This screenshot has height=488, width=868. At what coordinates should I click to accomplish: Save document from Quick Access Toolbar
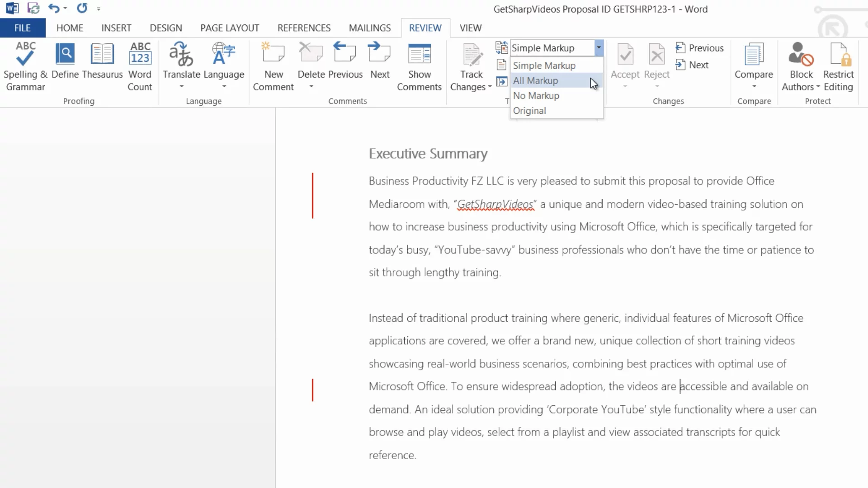point(33,8)
